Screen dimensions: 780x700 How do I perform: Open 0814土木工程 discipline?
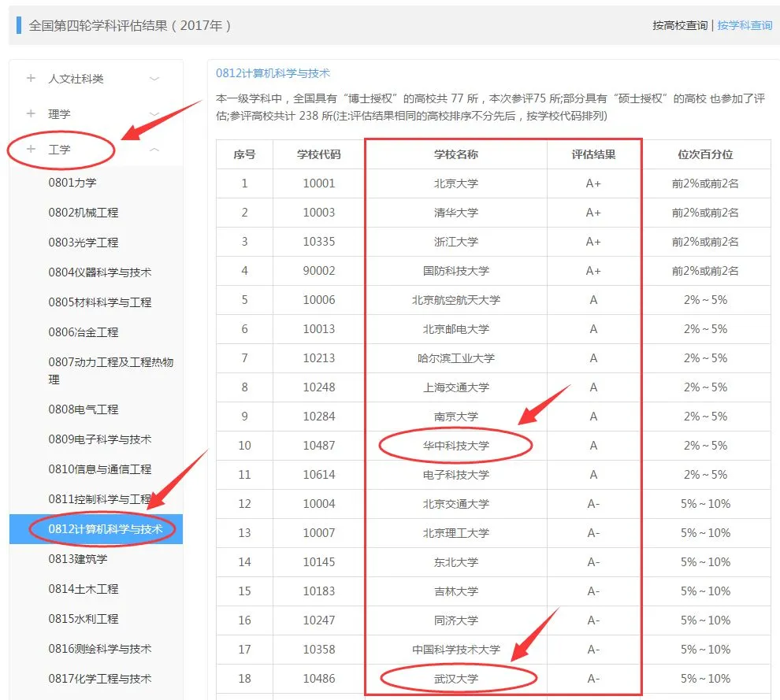tap(84, 589)
